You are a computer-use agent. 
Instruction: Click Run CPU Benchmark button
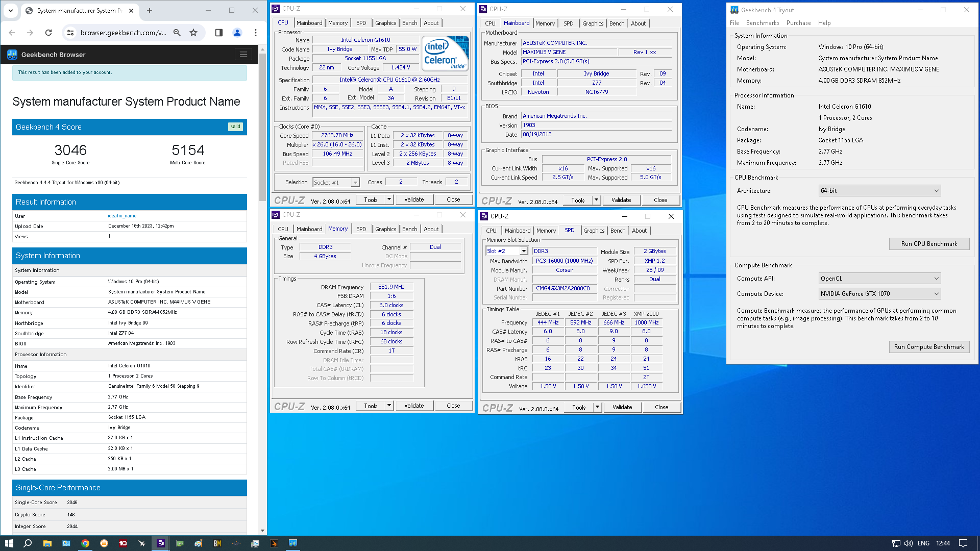coord(929,244)
